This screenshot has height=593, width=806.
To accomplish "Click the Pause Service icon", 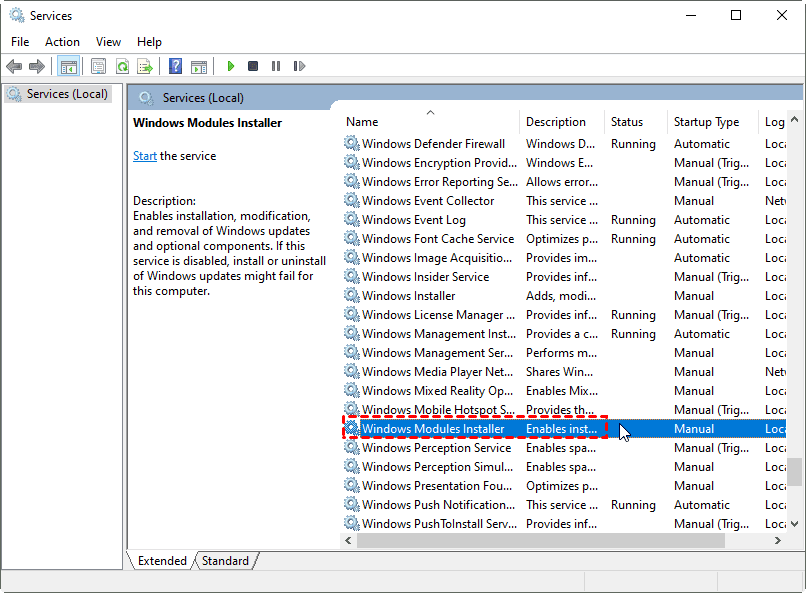I will (276, 66).
